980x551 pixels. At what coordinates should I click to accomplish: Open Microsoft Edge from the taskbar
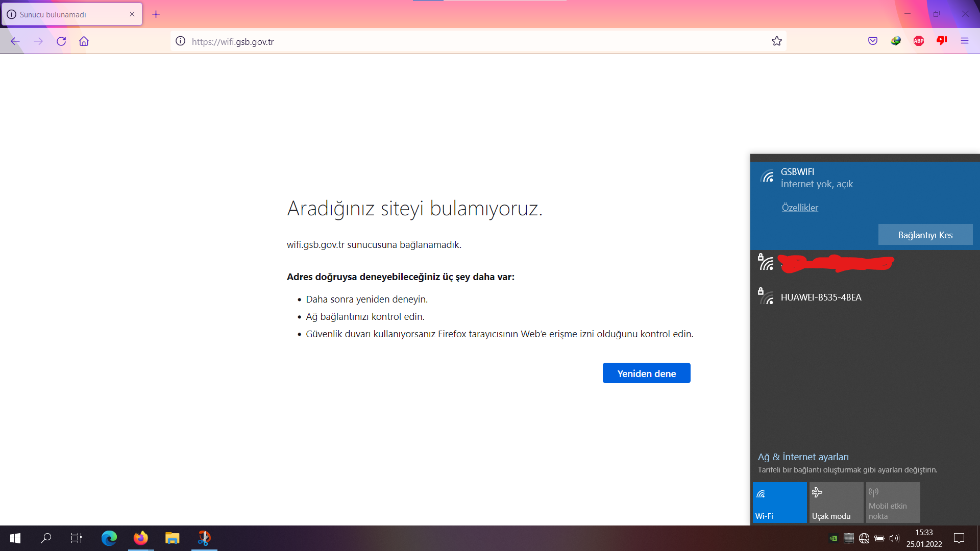109,538
